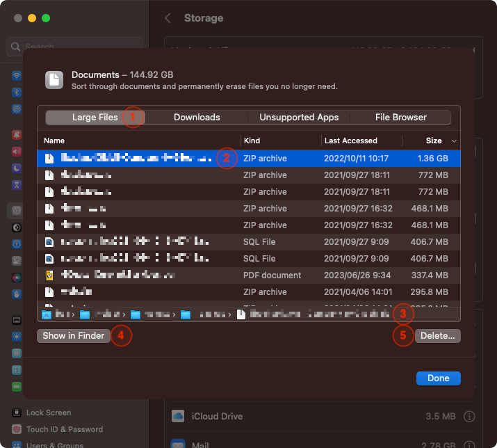Select the '295.8 MB' size cell

coord(429,292)
